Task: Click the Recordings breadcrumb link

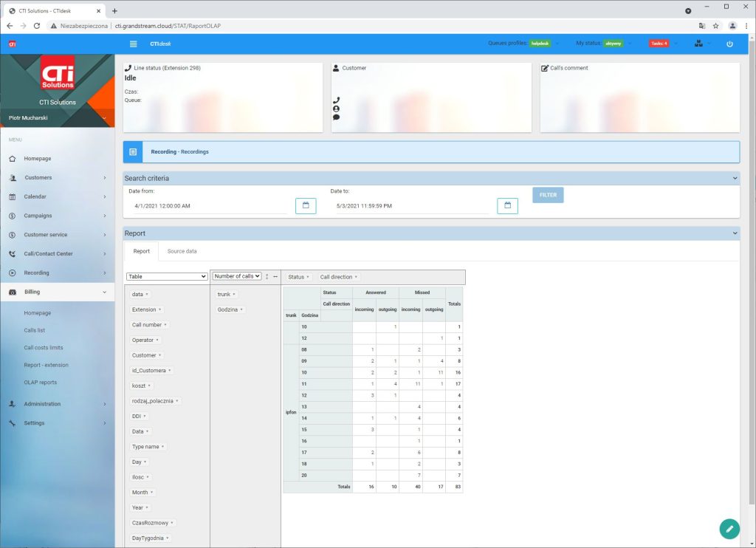Action: pyautogui.click(x=195, y=152)
